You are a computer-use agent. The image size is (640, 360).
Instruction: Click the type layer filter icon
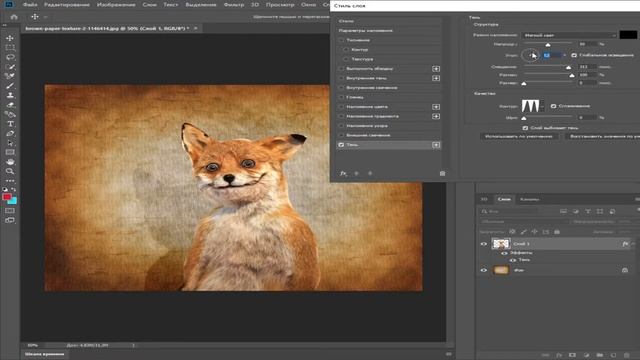click(588, 211)
